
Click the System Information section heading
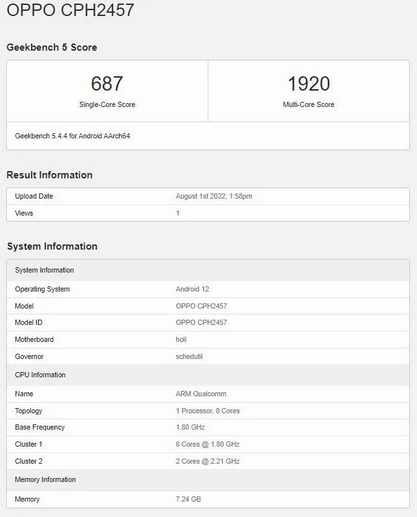pos(52,246)
